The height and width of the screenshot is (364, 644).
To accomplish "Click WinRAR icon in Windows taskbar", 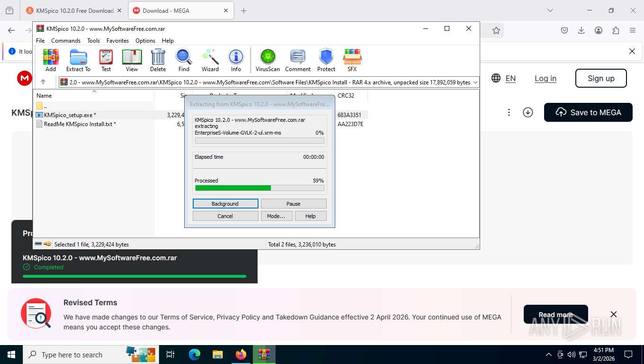I will click(264, 355).
